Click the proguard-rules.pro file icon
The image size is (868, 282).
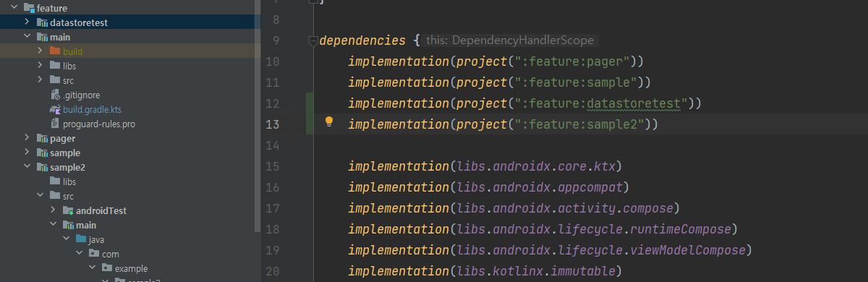click(55, 124)
